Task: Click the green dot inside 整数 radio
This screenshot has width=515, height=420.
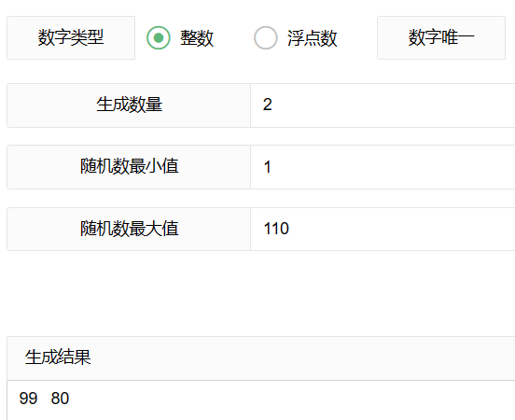Action: click(159, 37)
